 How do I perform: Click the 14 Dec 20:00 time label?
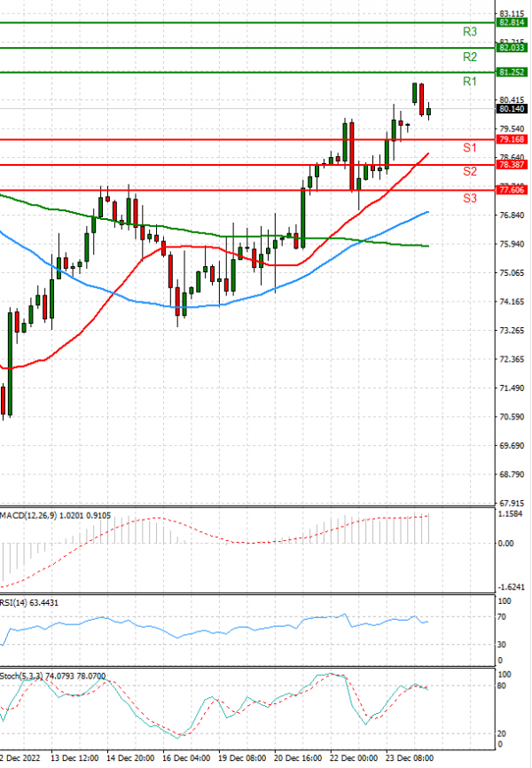(130, 757)
